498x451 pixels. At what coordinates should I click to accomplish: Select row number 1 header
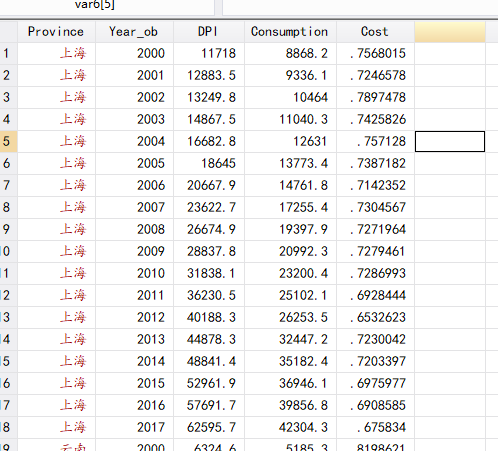8,53
